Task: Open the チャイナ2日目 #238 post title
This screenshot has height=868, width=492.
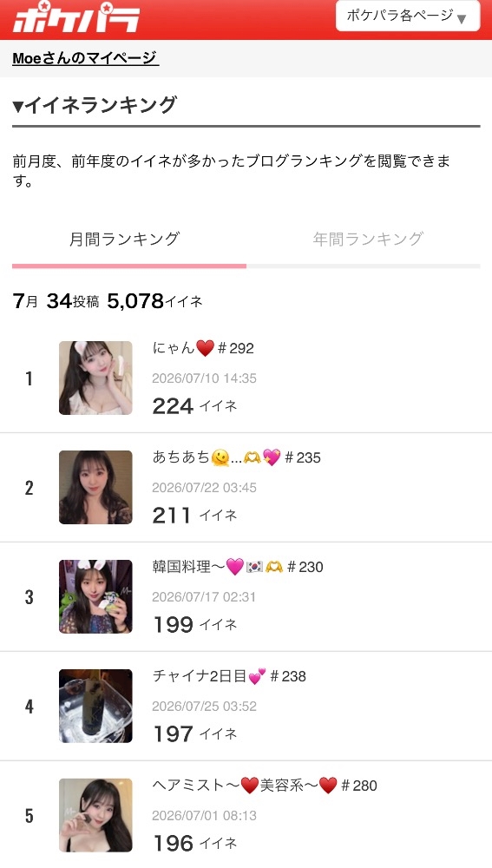Action: (229, 676)
